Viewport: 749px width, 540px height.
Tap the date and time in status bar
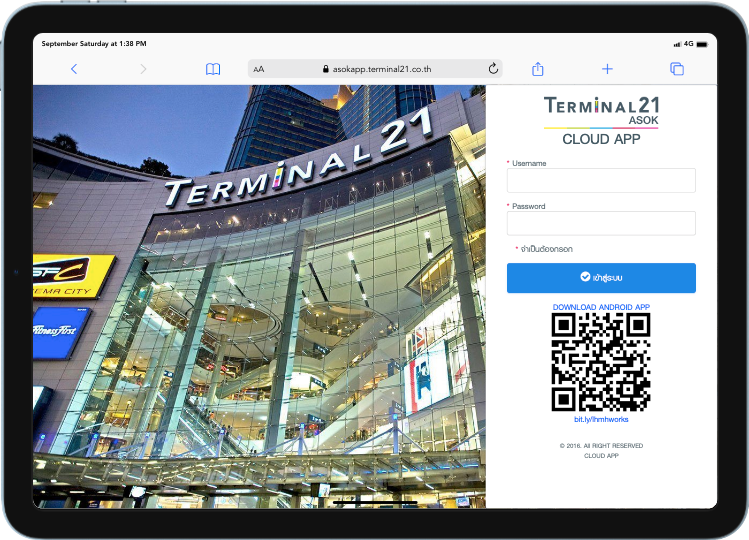click(94, 43)
